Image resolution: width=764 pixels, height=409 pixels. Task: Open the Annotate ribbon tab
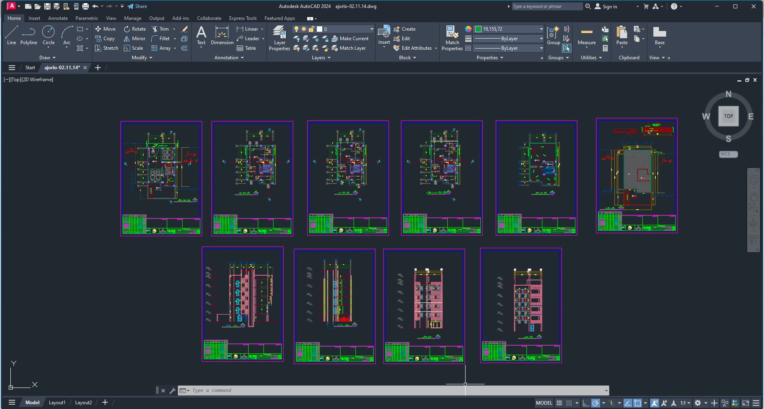58,18
